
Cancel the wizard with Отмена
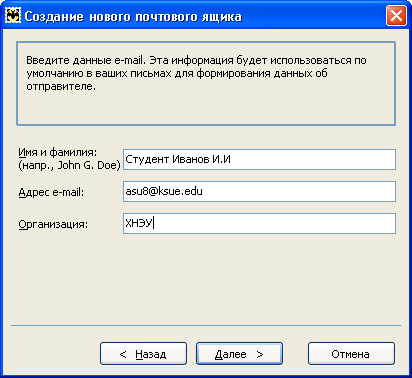click(351, 354)
